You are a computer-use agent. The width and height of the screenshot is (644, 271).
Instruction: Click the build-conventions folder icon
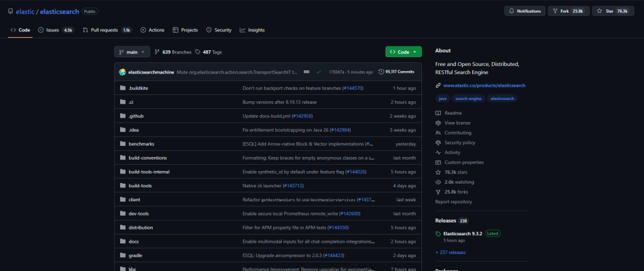(123, 158)
